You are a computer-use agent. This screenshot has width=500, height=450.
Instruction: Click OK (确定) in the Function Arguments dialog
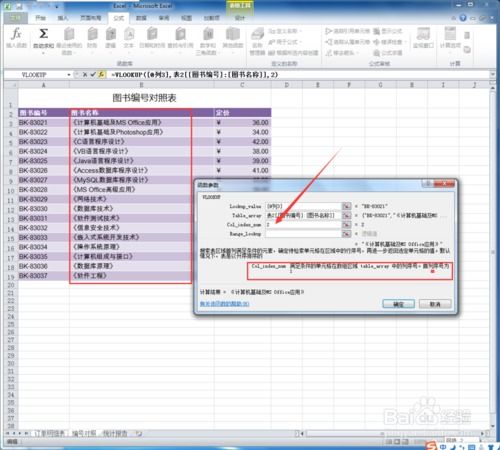tap(399, 304)
